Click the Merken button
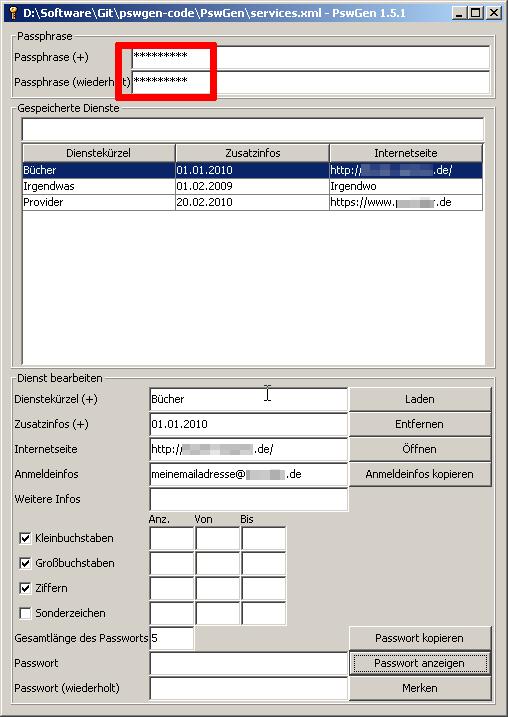508x717 pixels. point(420,688)
